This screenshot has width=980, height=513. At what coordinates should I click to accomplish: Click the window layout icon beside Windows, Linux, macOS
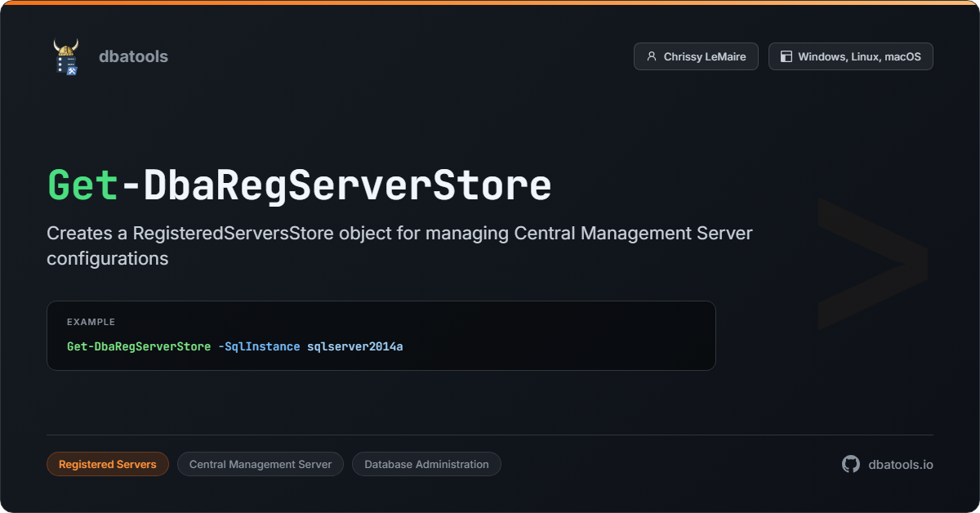[x=786, y=56]
